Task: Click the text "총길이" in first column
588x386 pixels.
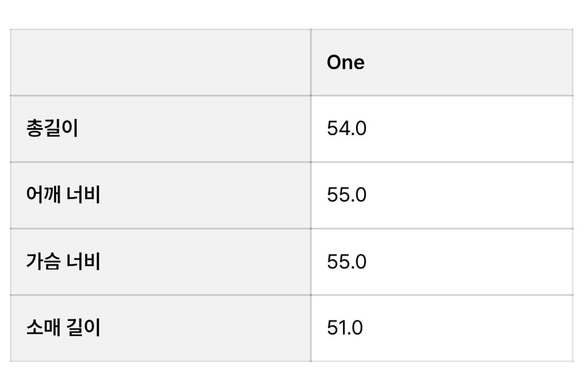Action: [52, 128]
